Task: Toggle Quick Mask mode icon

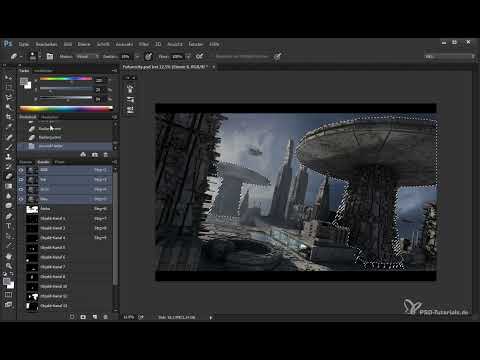Action: (8, 295)
